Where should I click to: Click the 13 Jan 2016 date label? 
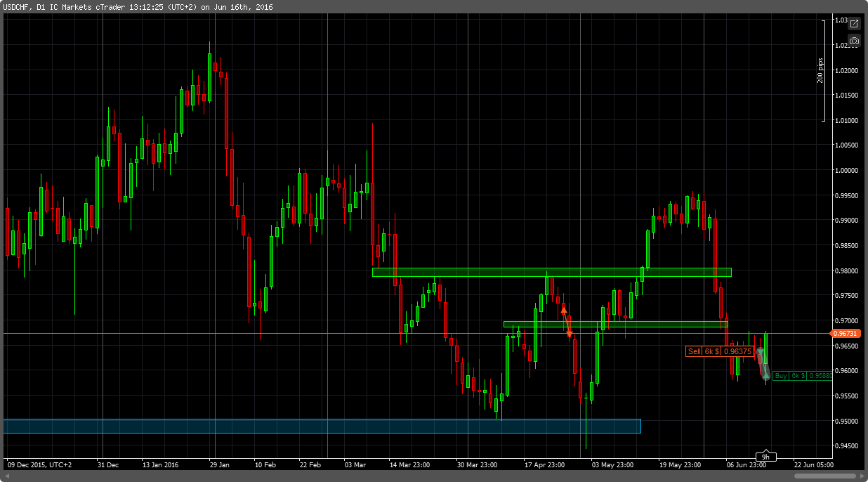point(162,464)
